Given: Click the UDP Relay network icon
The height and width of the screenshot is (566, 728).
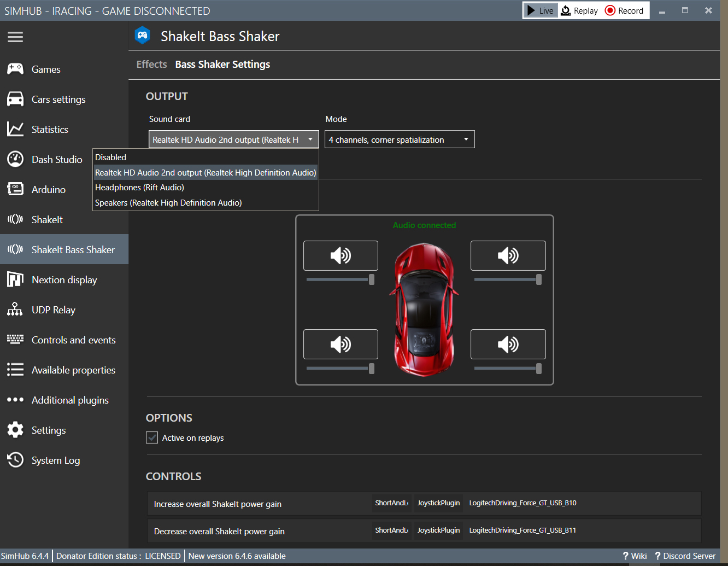Looking at the screenshot, I should [15, 310].
